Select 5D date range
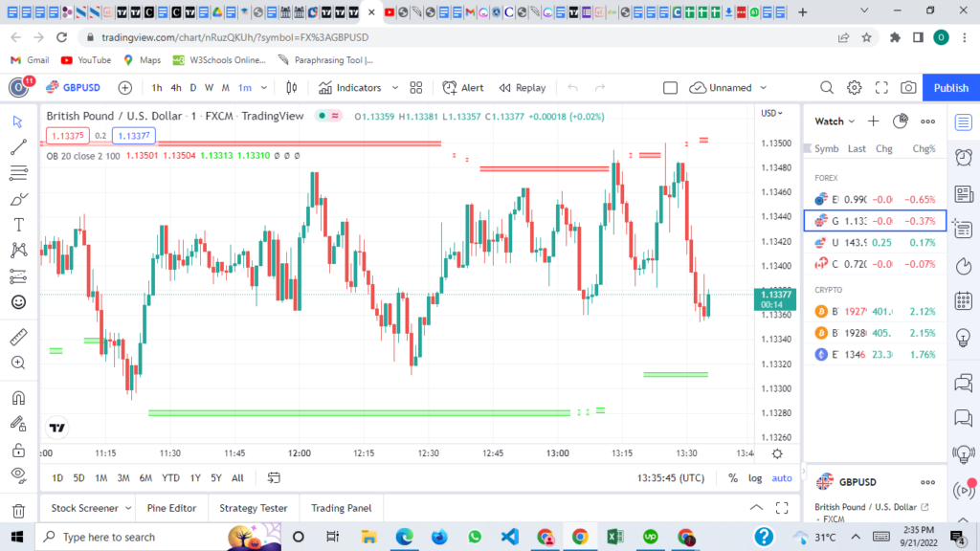Screen dimensions: 980x551 [x=78, y=478]
